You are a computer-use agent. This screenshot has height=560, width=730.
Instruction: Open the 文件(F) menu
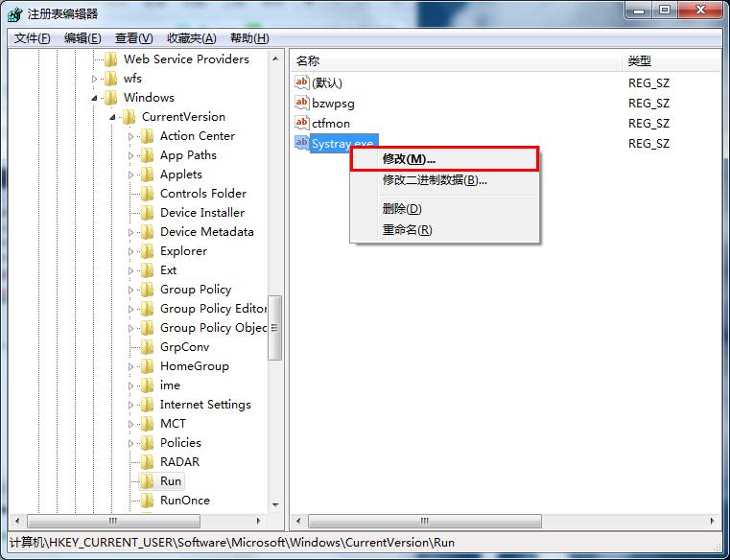pos(32,38)
